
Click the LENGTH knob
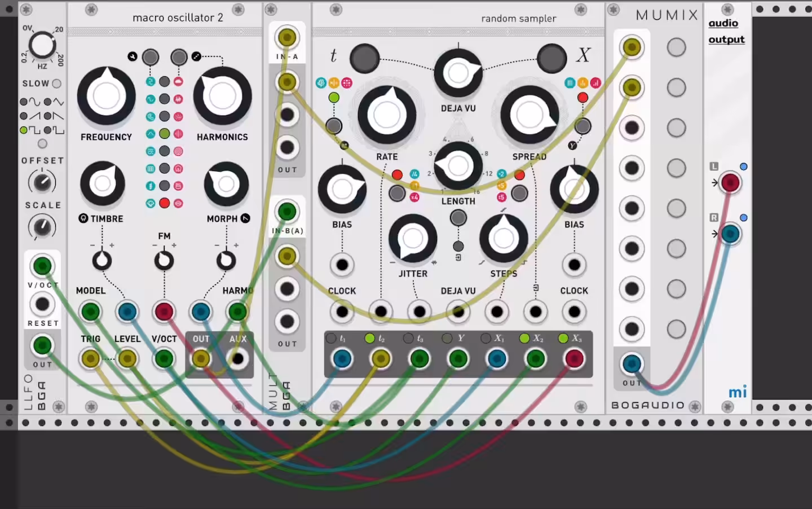point(458,166)
